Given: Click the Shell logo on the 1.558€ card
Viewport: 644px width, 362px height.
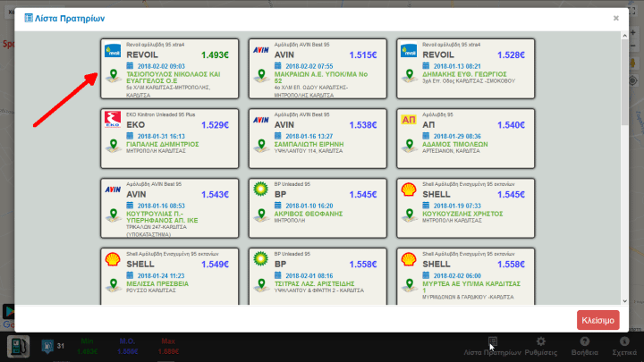Looking at the screenshot, I should click(x=409, y=259).
